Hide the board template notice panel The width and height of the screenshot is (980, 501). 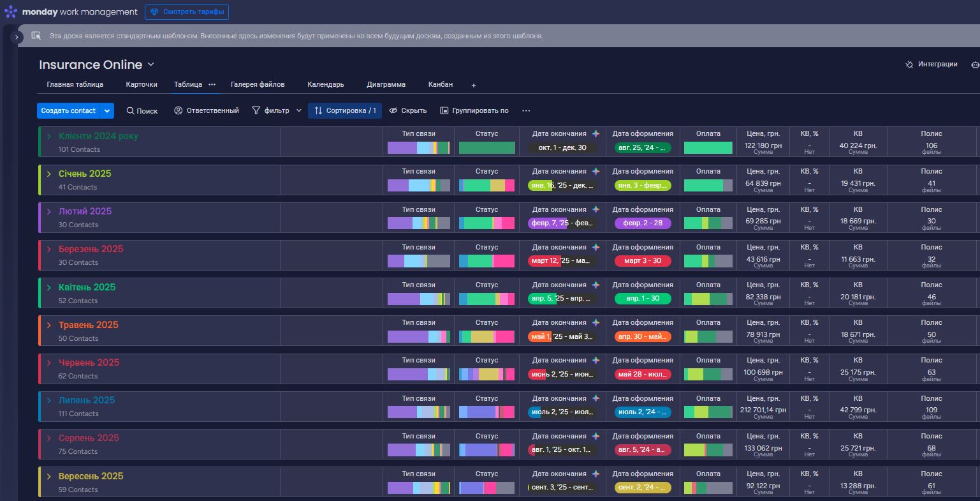(36, 35)
